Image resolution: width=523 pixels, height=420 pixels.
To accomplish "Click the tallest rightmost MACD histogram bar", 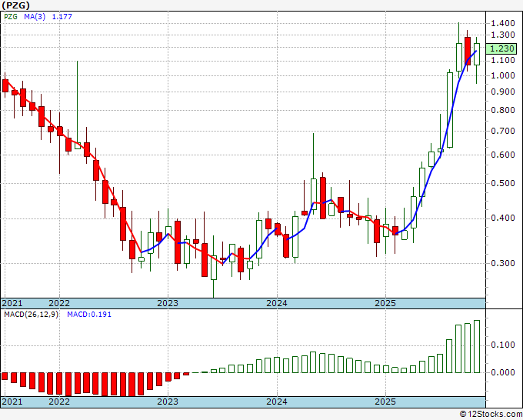I will (x=477, y=347).
